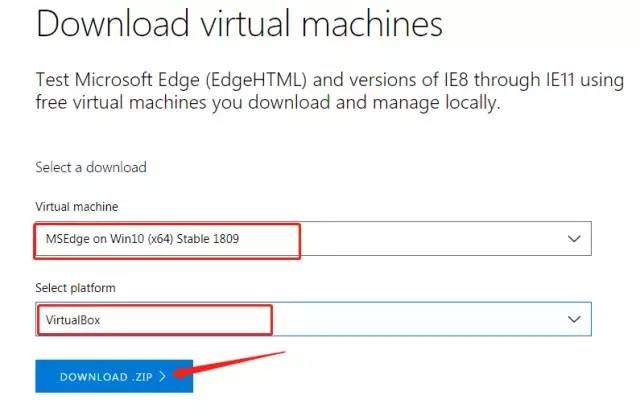640x416 pixels.
Task: Click the 'DOWNLOAD .ZIP' label text
Action: pyautogui.click(x=105, y=377)
